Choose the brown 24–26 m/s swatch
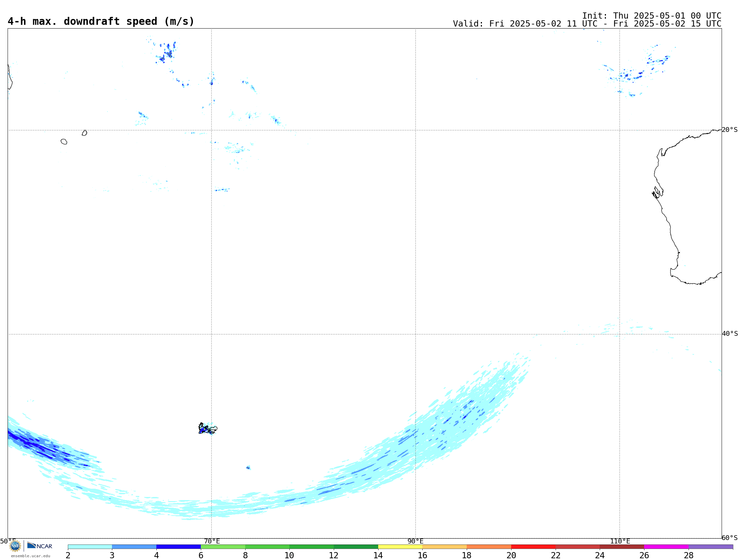The image size is (744, 560). (622, 547)
